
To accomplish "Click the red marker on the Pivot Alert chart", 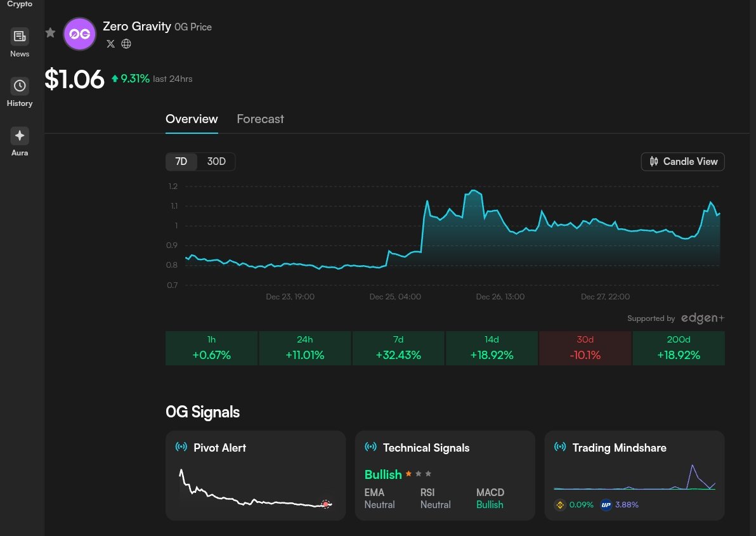I will tap(326, 504).
